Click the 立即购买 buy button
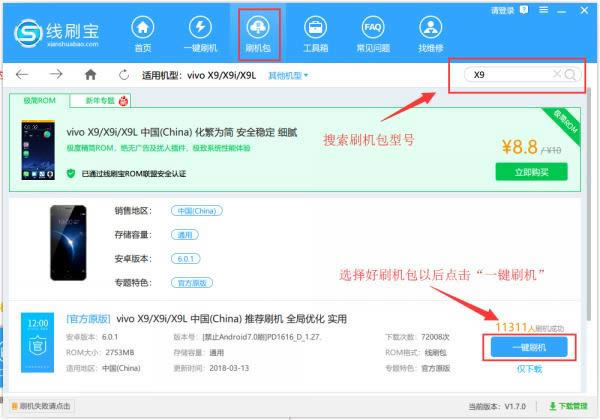 (532, 172)
